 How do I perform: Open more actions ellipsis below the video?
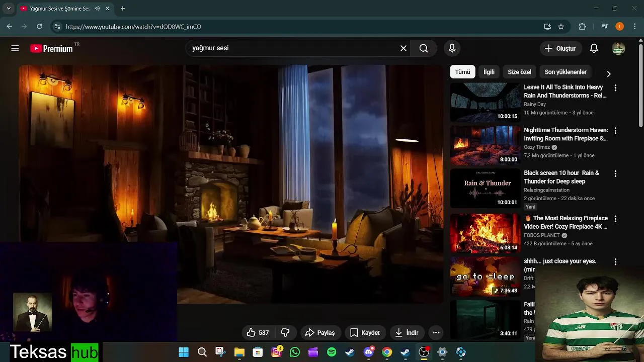click(436, 332)
